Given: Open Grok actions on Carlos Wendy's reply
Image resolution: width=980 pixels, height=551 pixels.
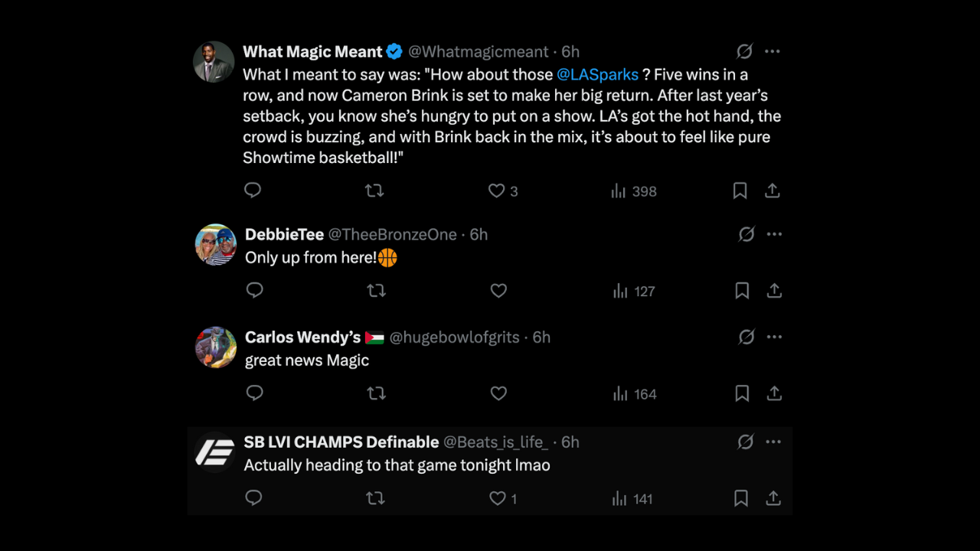Looking at the screenshot, I should tap(746, 337).
